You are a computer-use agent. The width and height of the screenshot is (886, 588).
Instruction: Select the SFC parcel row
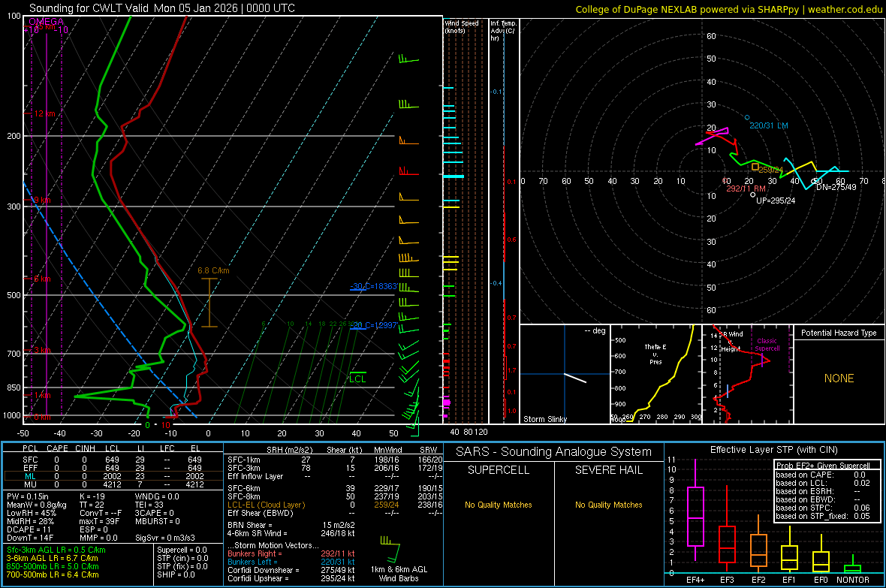click(x=112, y=460)
